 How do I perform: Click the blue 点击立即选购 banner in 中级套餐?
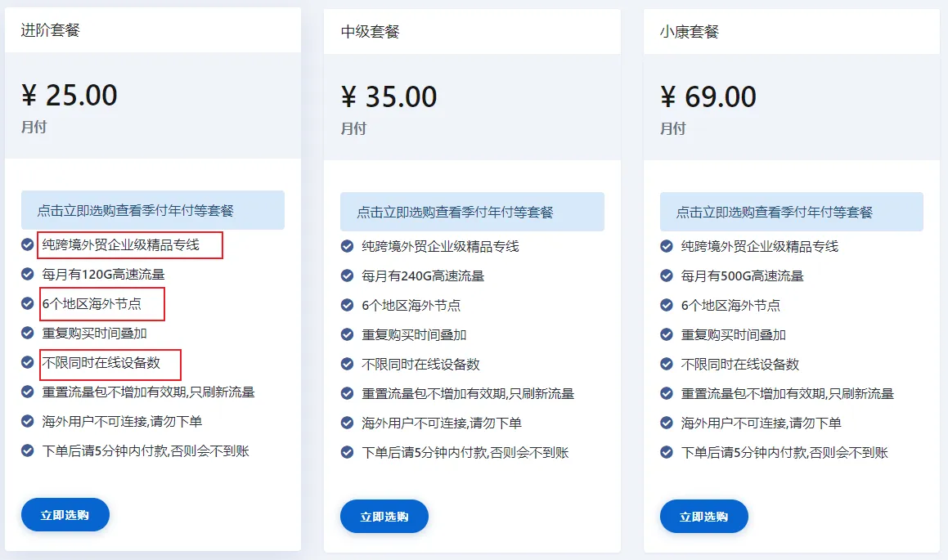[x=472, y=212]
